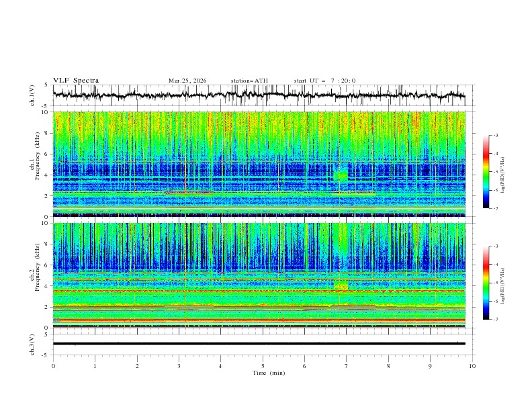Click inside the ch.1 spectrogram panel
The height and width of the screenshot is (411, 532).
coord(259,164)
